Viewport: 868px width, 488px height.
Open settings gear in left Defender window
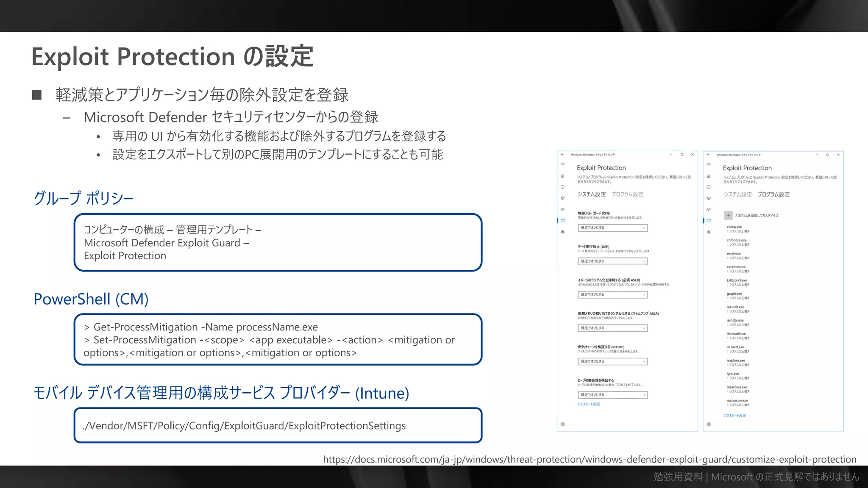[x=562, y=424]
